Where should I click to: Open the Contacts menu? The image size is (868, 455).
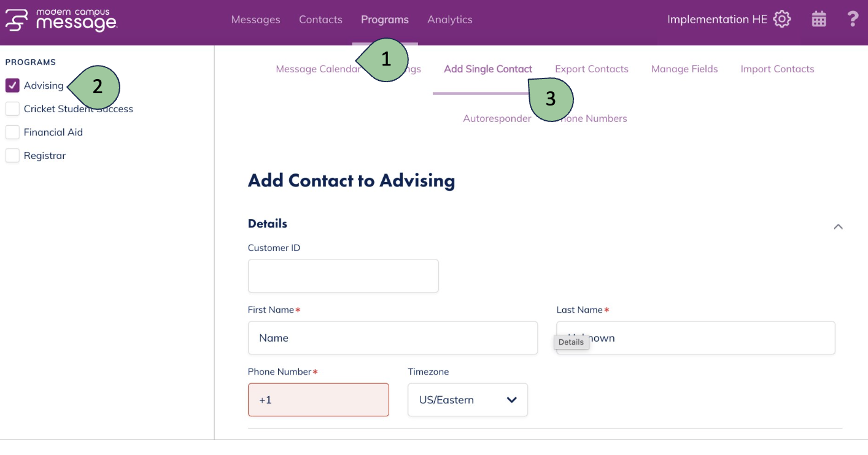(320, 20)
